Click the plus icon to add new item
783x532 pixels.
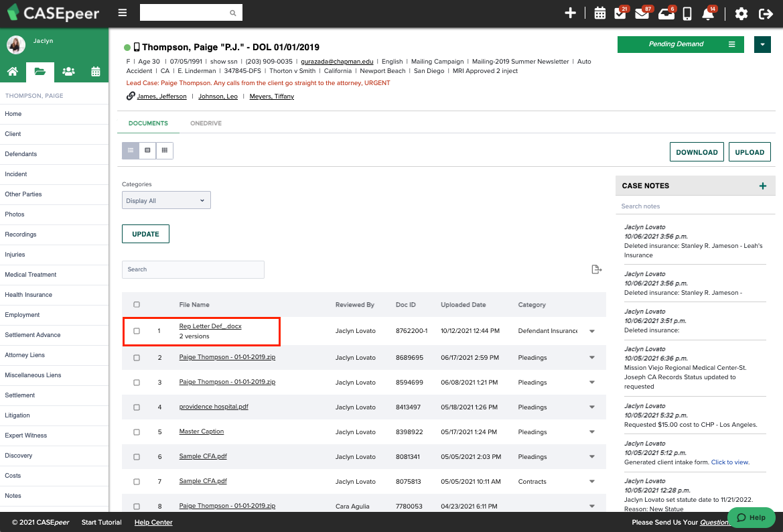point(570,13)
